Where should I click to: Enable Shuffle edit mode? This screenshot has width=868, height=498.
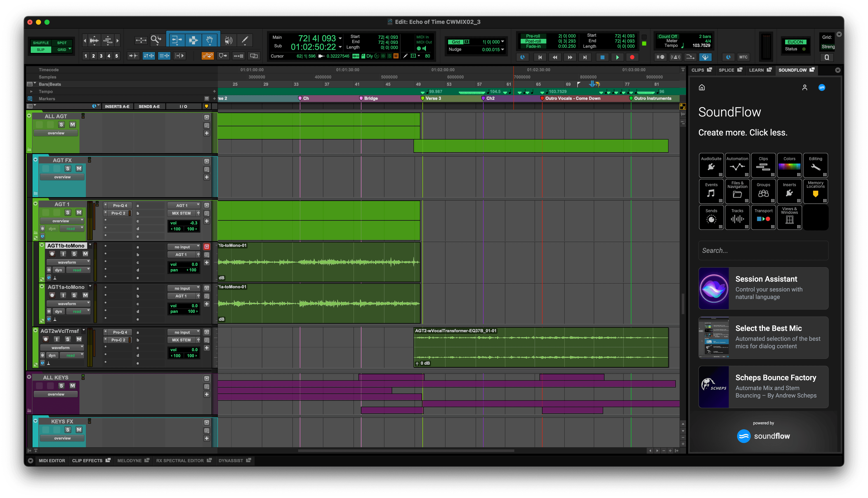point(41,43)
